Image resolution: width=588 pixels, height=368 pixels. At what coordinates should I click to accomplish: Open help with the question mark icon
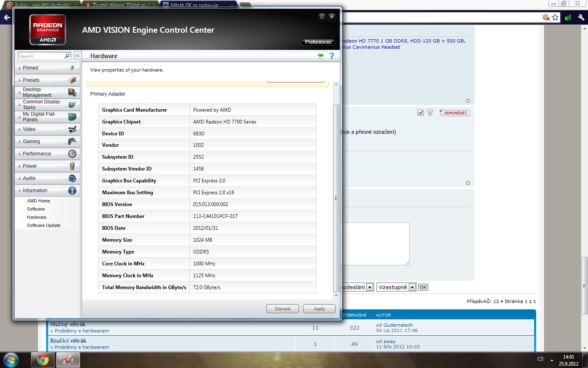point(332,56)
